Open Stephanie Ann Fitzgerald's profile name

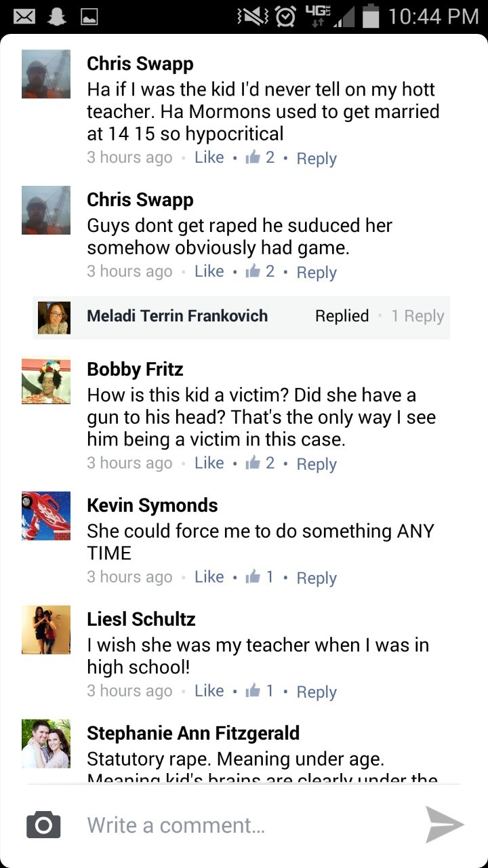pyautogui.click(x=192, y=733)
